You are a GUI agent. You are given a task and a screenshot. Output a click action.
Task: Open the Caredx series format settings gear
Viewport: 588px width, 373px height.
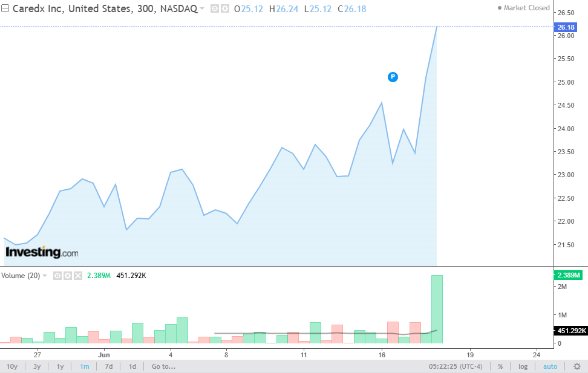click(x=224, y=8)
